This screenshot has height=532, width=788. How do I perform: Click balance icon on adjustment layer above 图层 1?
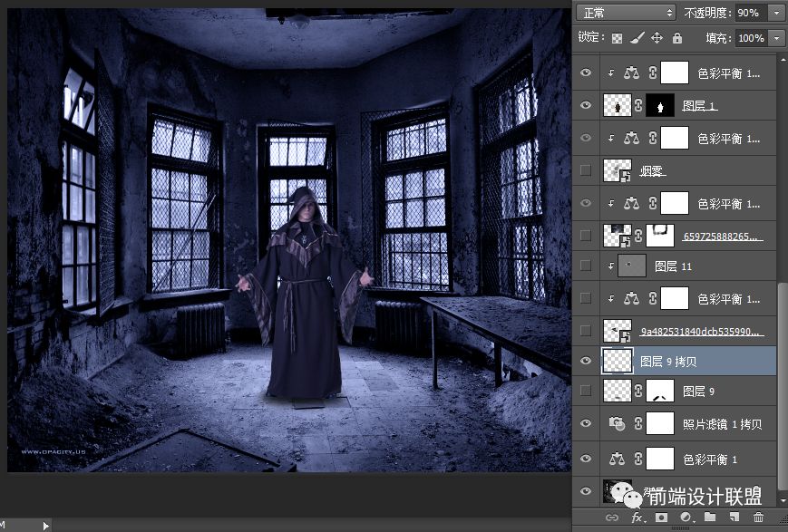(x=631, y=73)
